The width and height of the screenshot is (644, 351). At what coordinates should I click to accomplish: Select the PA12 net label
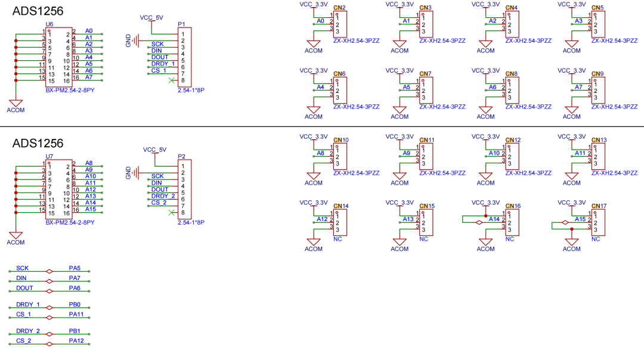(76, 341)
